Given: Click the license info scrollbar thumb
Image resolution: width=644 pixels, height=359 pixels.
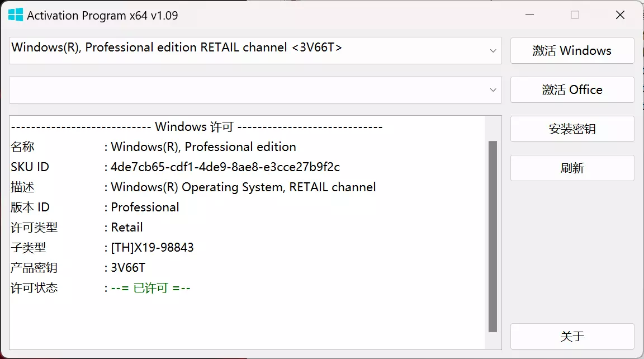Looking at the screenshot, I should click(x=493, y=236).
